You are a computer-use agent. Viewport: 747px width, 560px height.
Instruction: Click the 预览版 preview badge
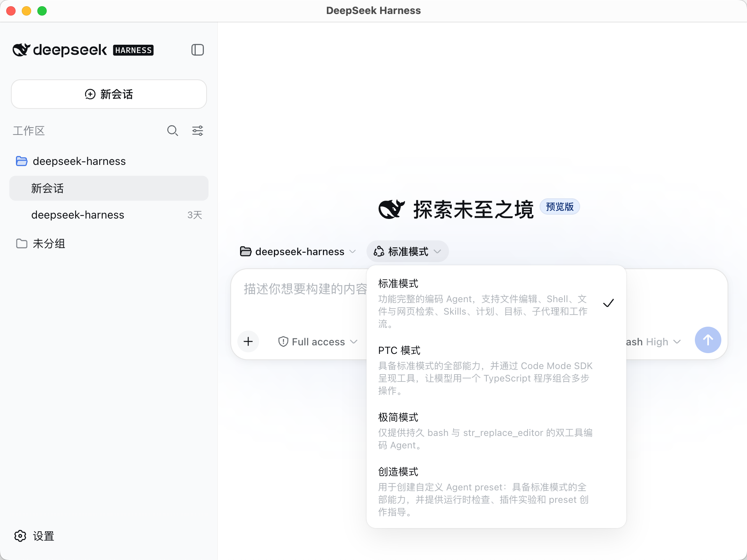click(559, 206)
